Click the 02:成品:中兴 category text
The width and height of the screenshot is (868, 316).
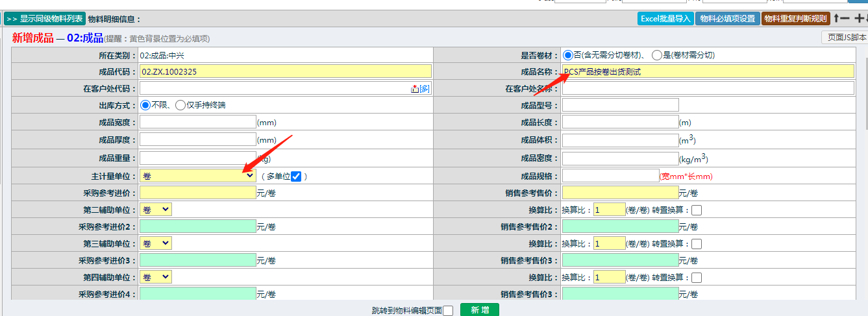pos(162,56)
